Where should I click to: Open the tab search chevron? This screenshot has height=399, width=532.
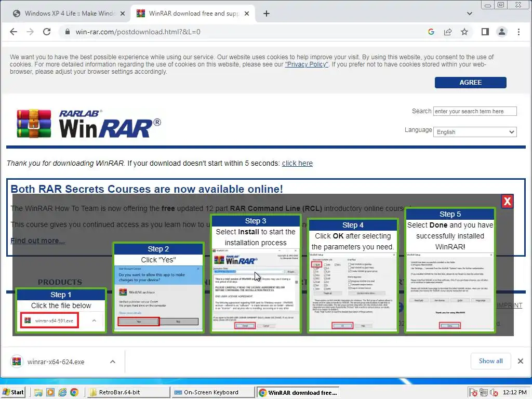[470, 14]
